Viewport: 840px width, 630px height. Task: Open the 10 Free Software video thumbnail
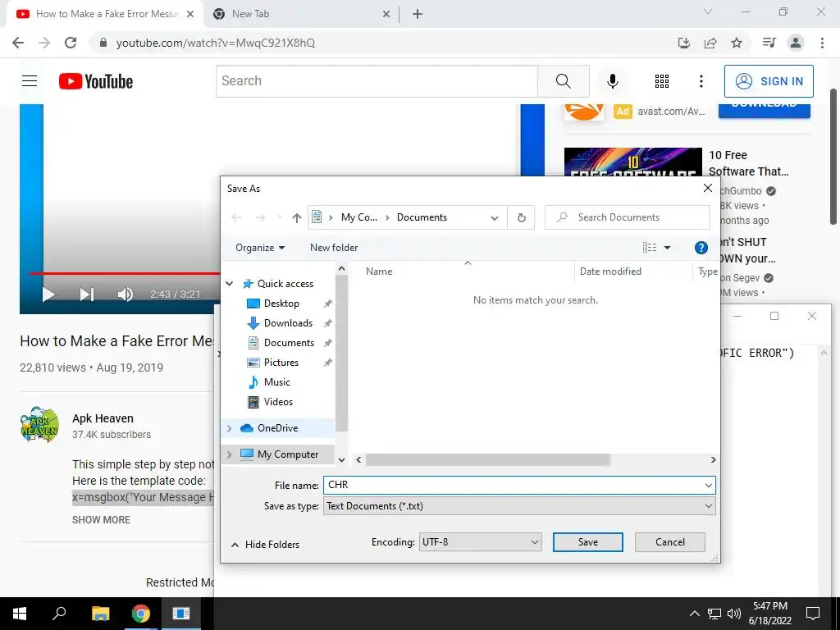(632, 162)
